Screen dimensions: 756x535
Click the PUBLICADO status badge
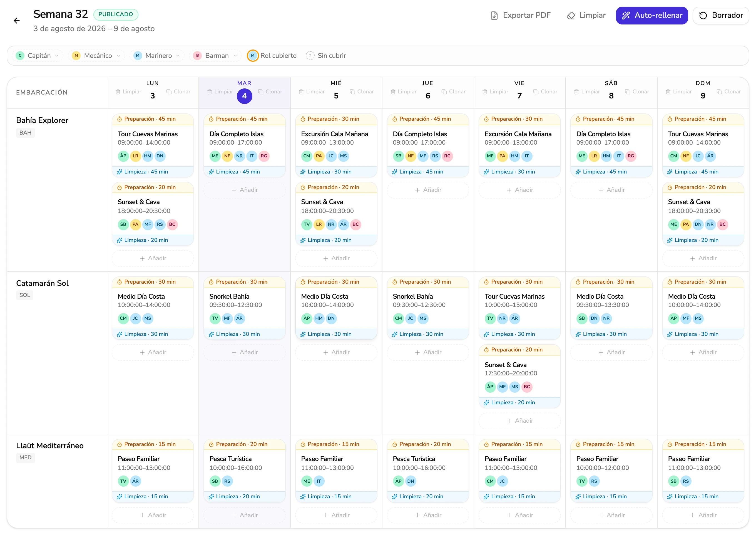(116, 14)
